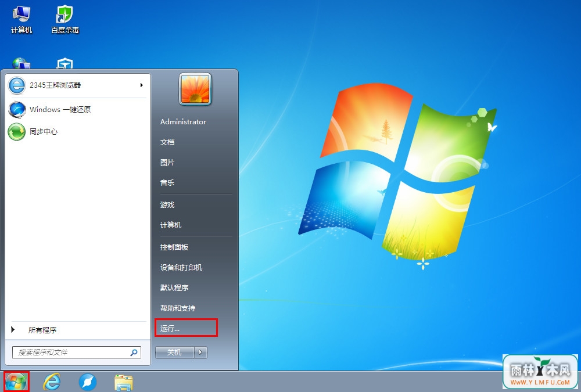Open Windows 一键还原 in the Start menu
This screenshot has height=392, width=581.
click(77, 110)
